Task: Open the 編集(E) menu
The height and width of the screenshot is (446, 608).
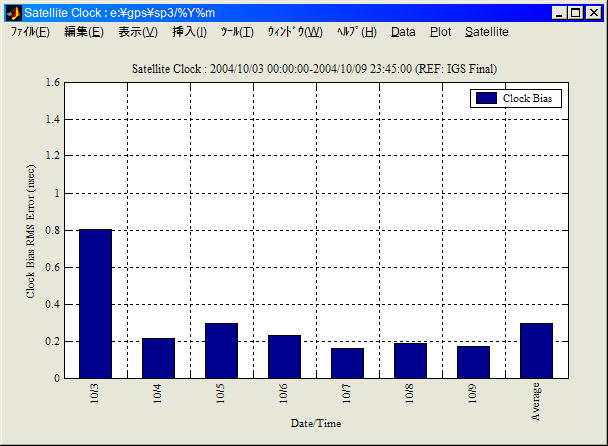Action: 83,32
